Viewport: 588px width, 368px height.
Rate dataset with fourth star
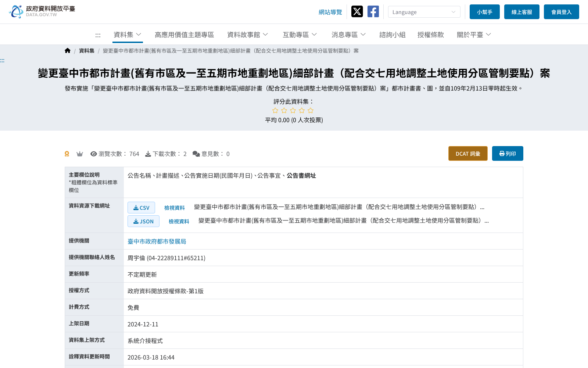[302, 110]
